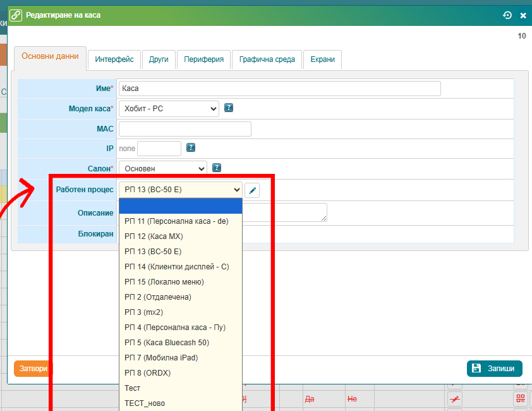Click the help icon next to Салон dropdown
This screenshot has width=532, height=411.
pyautogui.click(x=217, y=168)
